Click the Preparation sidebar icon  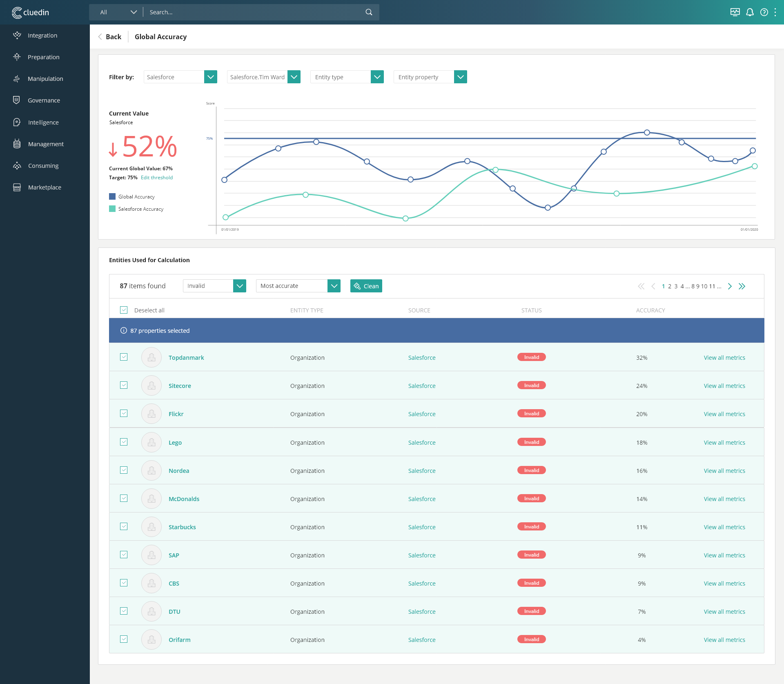(17, 57)
